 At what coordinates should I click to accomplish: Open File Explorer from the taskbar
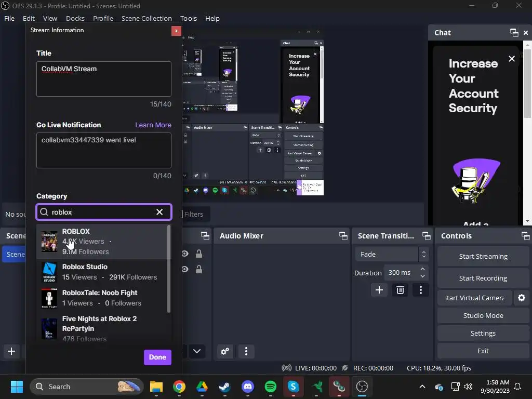click(x=156, y=387)
